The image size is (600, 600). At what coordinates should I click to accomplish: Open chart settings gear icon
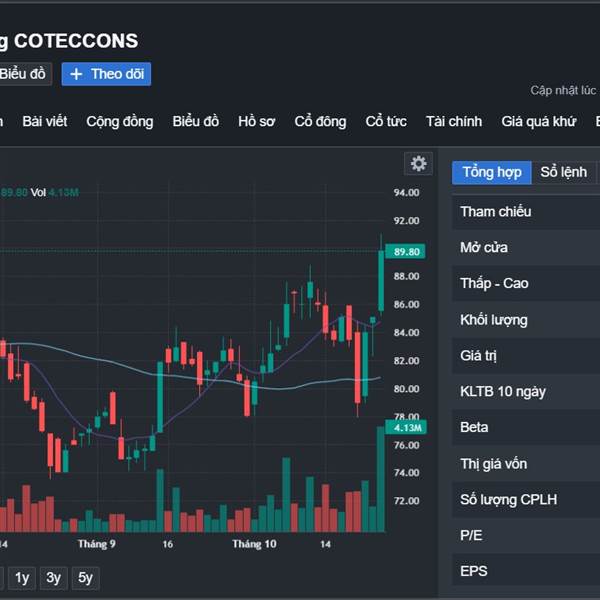(x=418, y=164)
